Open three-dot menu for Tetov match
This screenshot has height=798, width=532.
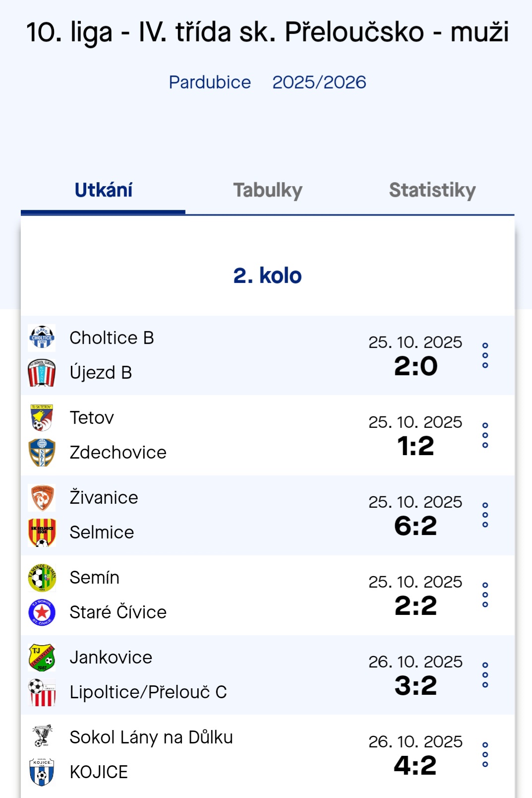pyautogui.click(x=485, y=435)
